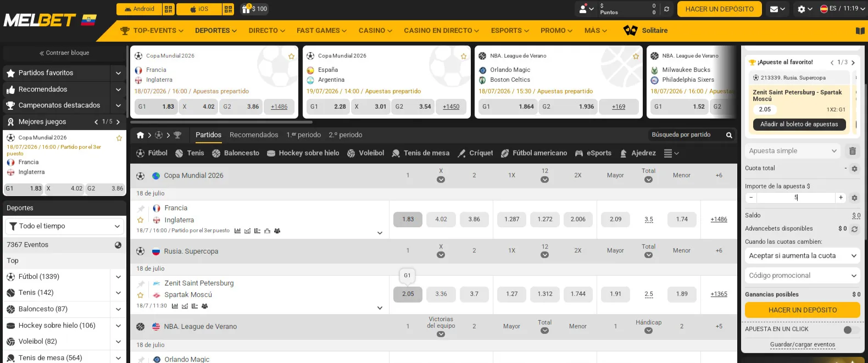Go to the home icon in breadcrumb
This screenshot has width=868, height=363.
pos(141,135)
